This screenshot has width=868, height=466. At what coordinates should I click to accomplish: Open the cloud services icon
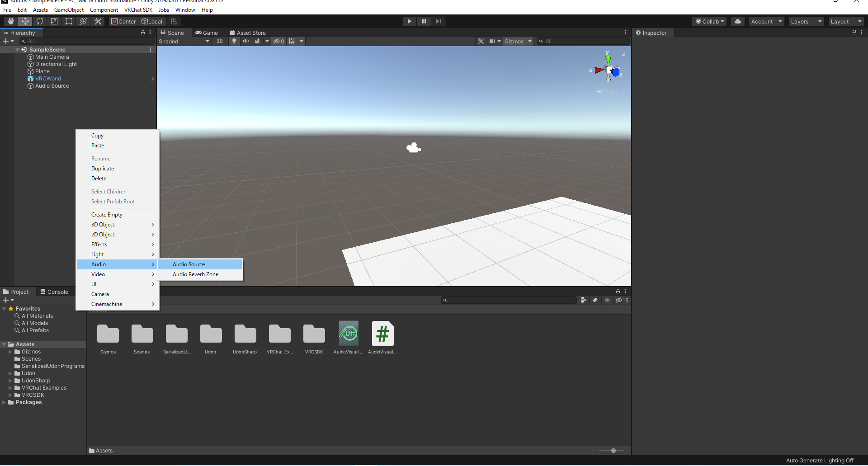pyautogui.click(x=738, y=21)
